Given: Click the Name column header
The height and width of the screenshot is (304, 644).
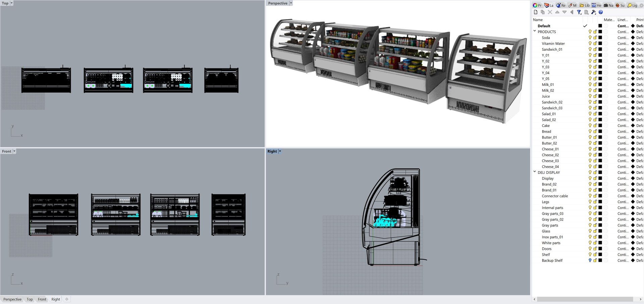Looking at the screenshot, I should tap(538, 20).
